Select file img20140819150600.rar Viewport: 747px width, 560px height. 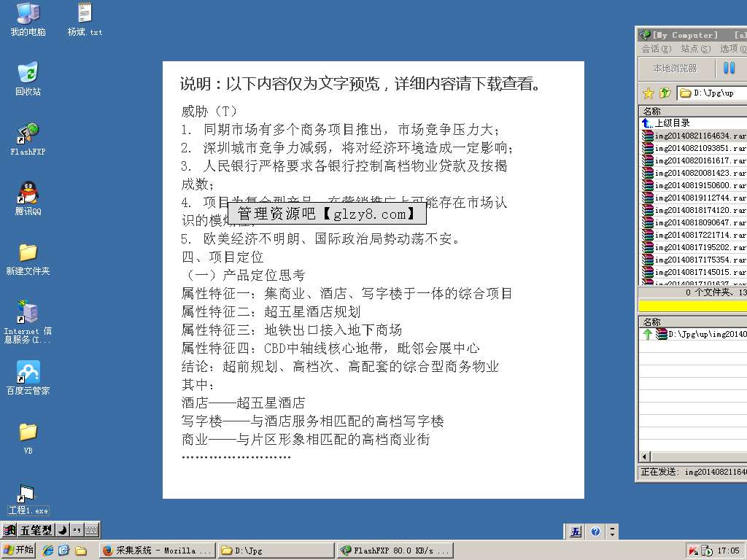pyautogui.click(x=694, y=185)
